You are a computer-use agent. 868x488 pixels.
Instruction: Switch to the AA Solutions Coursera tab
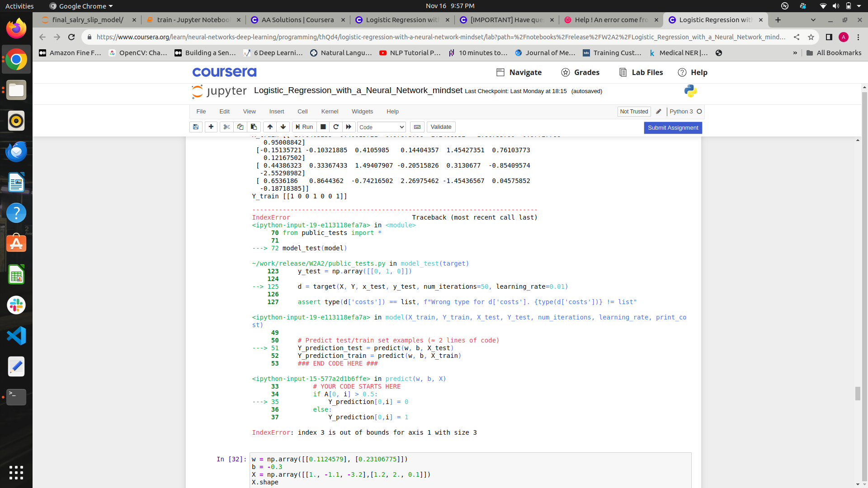click(297, 20)
